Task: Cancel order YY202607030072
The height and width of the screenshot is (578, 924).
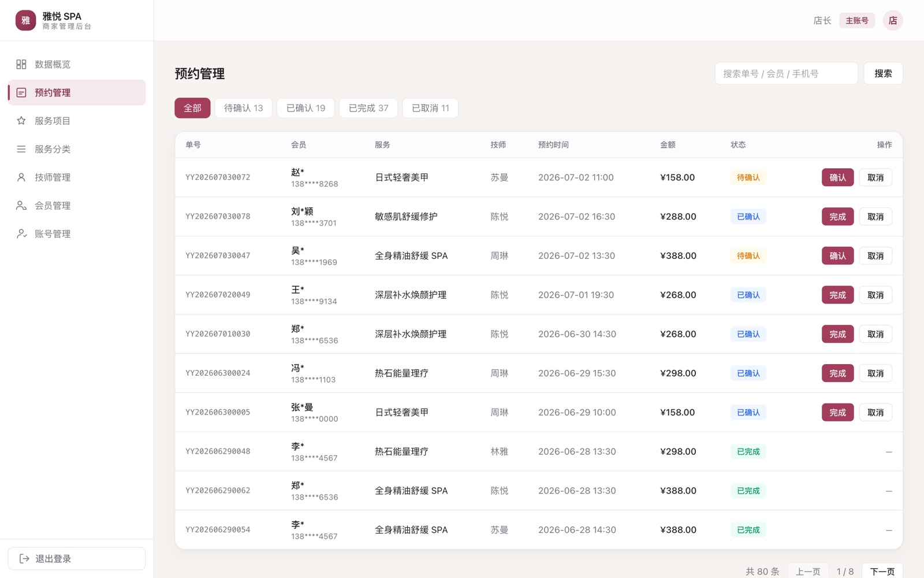Action: [875, 177]
